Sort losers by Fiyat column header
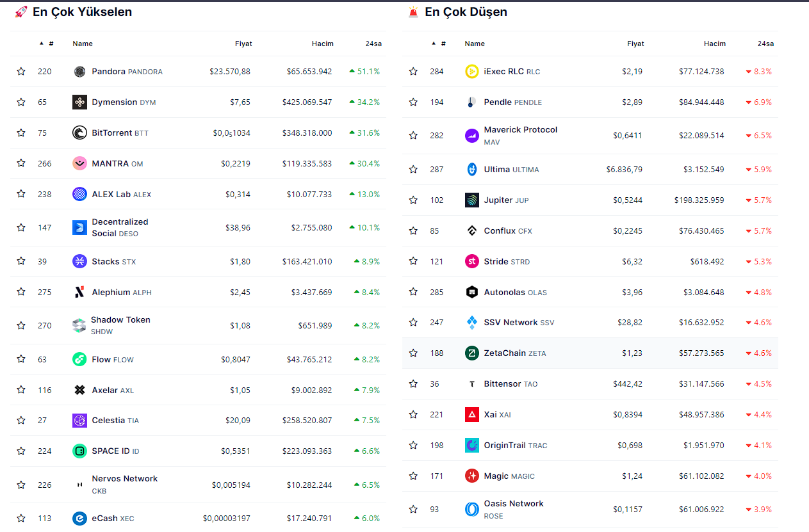The width and height of the screenshot is (809, 532). coord(635,44)
